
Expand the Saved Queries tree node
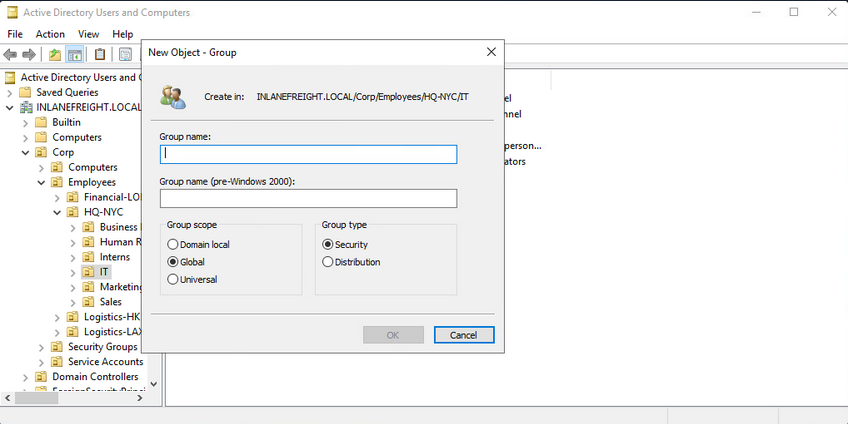12,92
